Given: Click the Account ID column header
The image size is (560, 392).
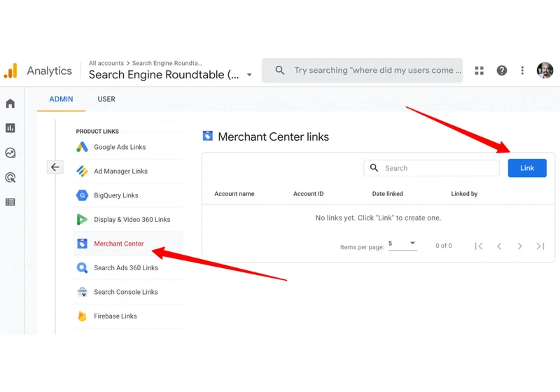Looking at the screenshot, I should click(308, 194).
